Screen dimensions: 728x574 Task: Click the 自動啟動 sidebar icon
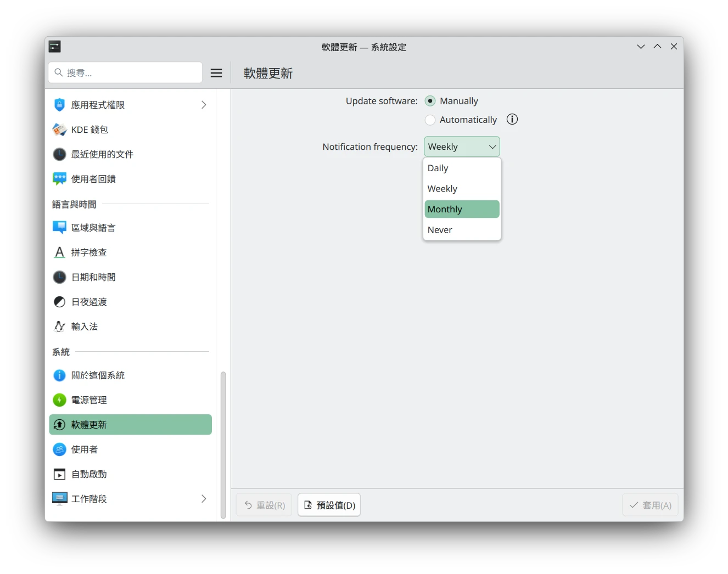click(x=59, y=474)
